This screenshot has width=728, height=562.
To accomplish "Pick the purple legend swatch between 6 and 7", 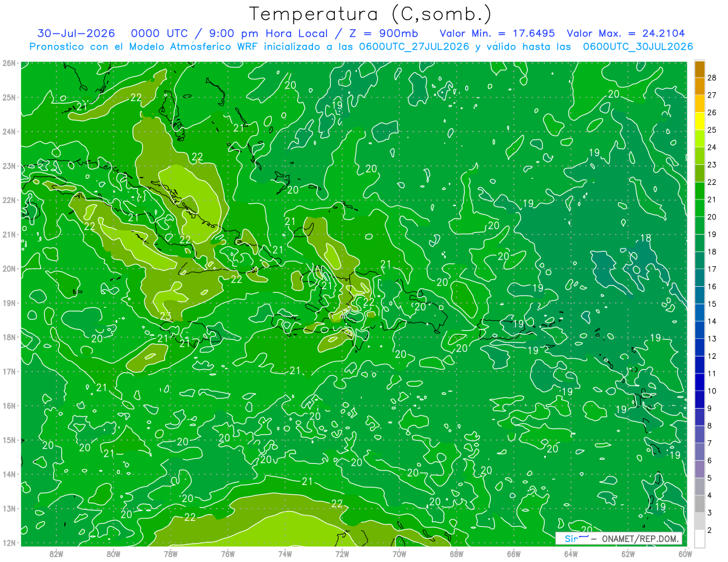I will 699,452.
